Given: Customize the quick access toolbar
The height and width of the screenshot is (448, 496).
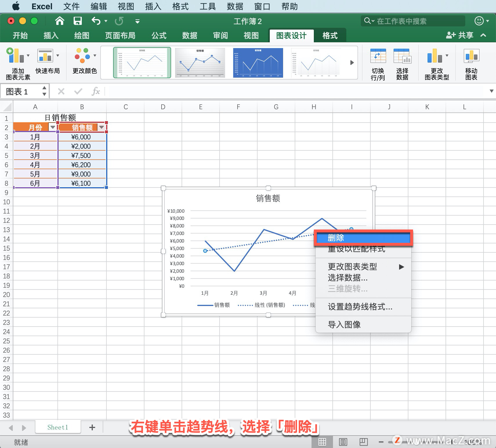Looking at the screenshot, I should (137, 21).
